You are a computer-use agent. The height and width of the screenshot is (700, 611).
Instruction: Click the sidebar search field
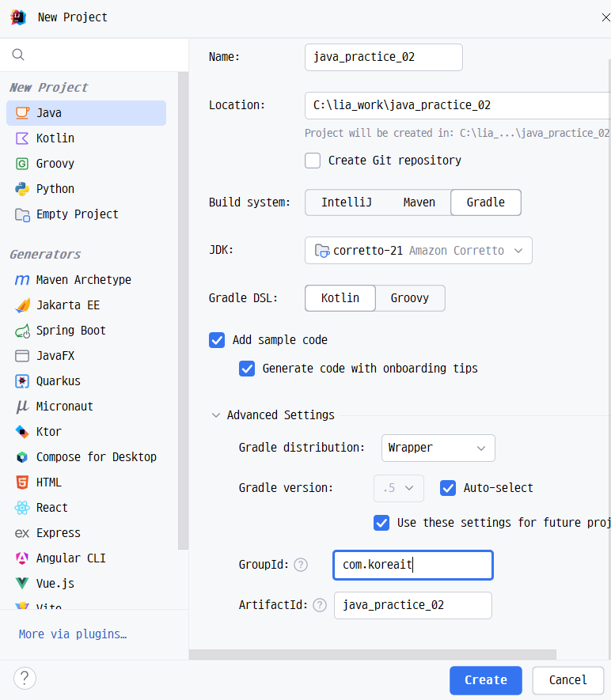click(x=94, y=55)
